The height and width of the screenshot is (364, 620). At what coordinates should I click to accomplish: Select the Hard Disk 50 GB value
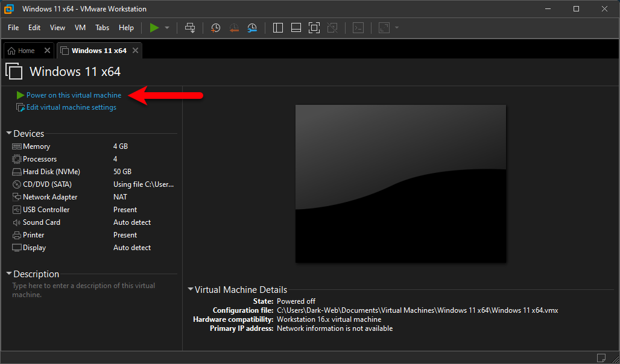[122, 172]
